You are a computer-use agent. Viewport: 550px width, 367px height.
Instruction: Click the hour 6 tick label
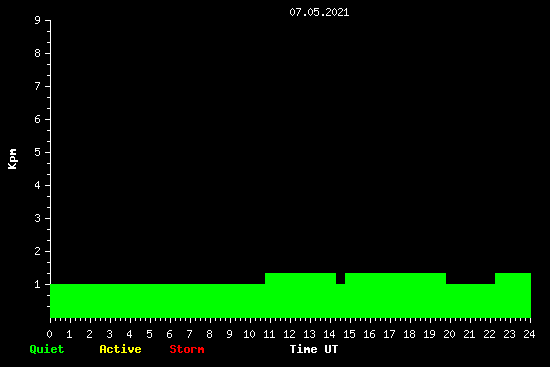(169, 334)
